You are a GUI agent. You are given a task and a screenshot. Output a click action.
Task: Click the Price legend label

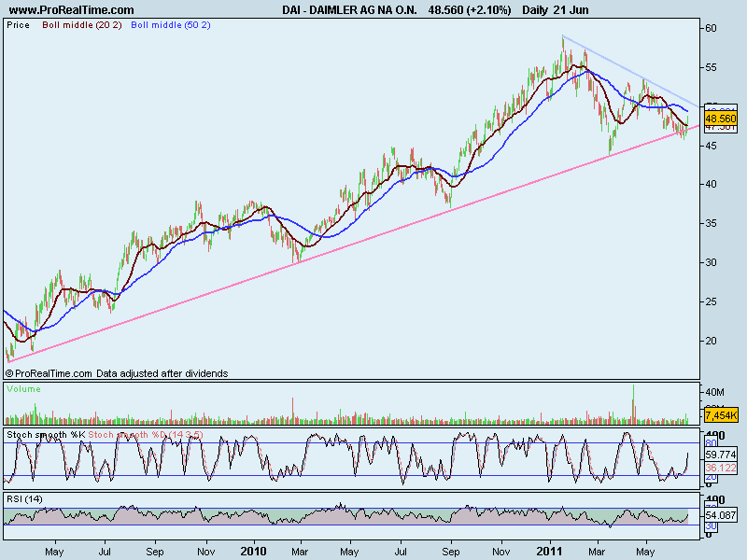(18, 25)
